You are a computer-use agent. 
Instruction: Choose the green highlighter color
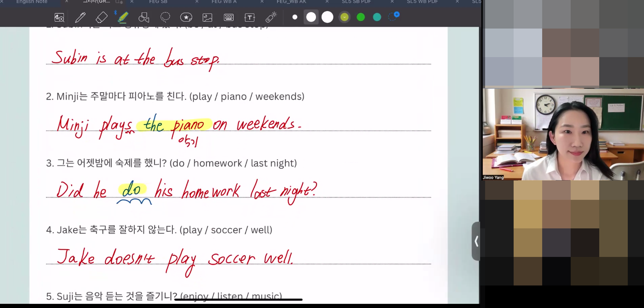click(x=361, y=17)
